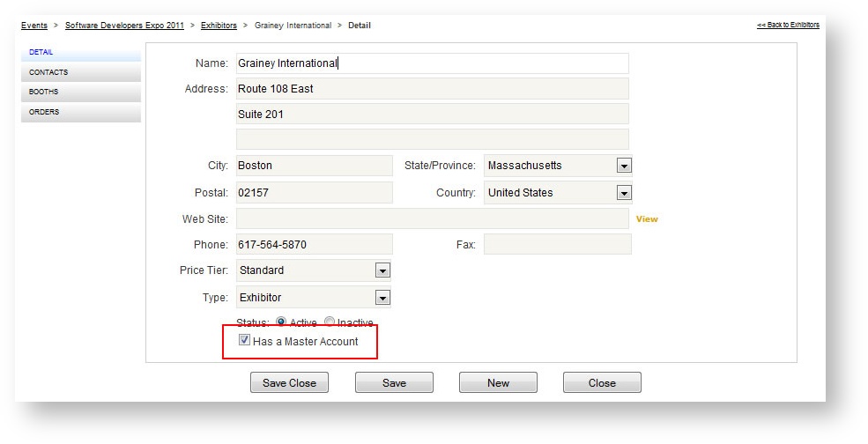The image size is (868, 444).
Task: Click the Close button below the form
Action: point(602,382)
